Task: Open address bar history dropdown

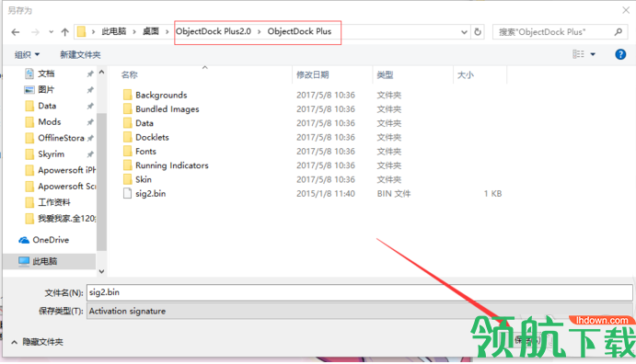Action: pos(464,32)
